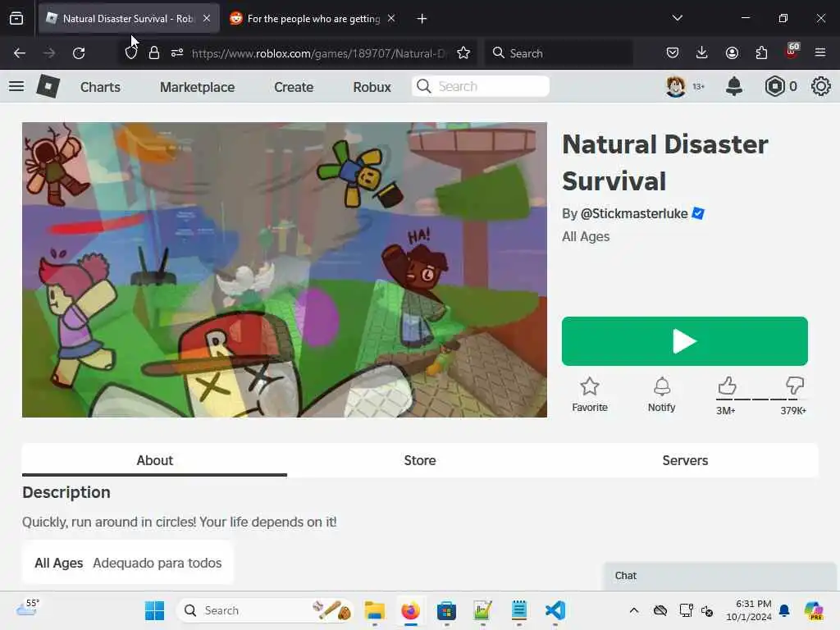Click the uBlock extension icon showing 60
Screen dimensions: 840x630
[792, 51]
